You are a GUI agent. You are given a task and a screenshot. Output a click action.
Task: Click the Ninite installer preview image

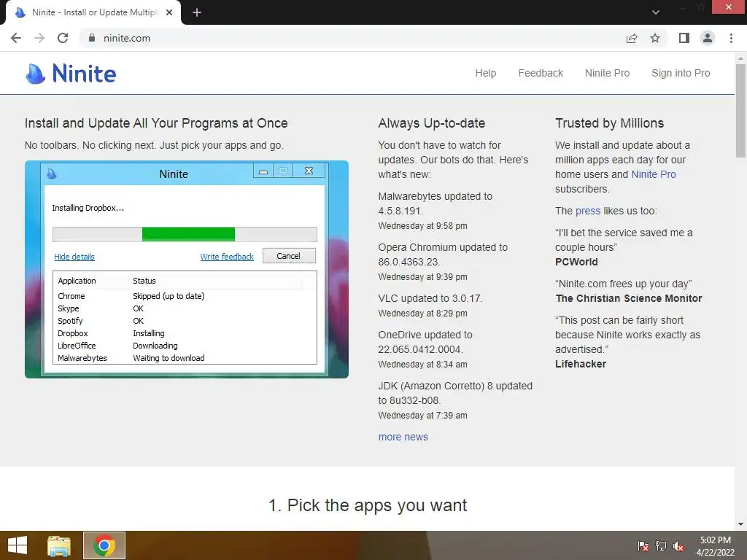point(187,270)
